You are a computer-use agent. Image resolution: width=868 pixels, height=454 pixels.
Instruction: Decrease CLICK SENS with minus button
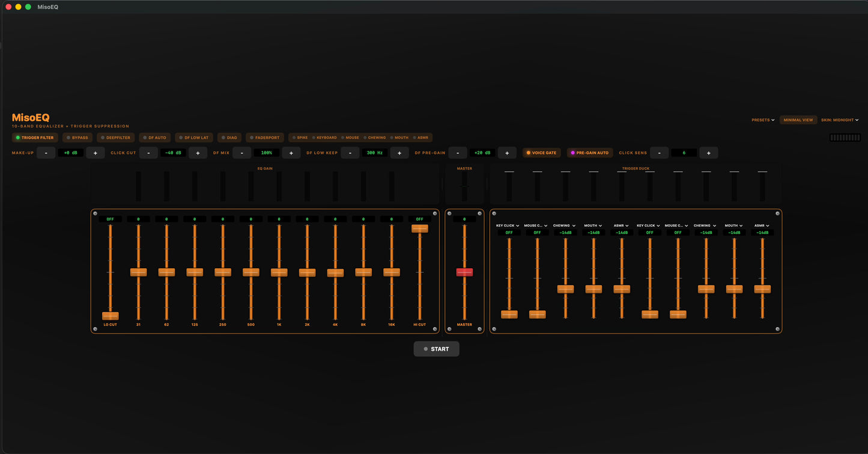pyautogui.click(x=660, y=153)
